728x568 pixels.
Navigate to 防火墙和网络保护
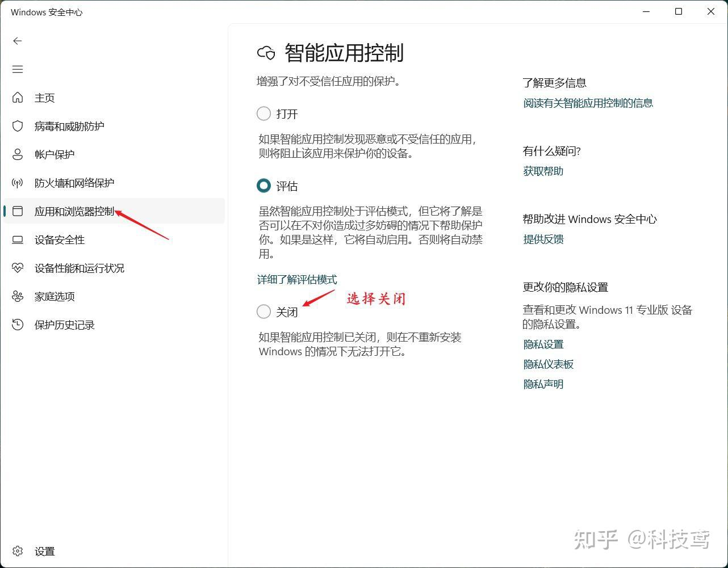114,183
